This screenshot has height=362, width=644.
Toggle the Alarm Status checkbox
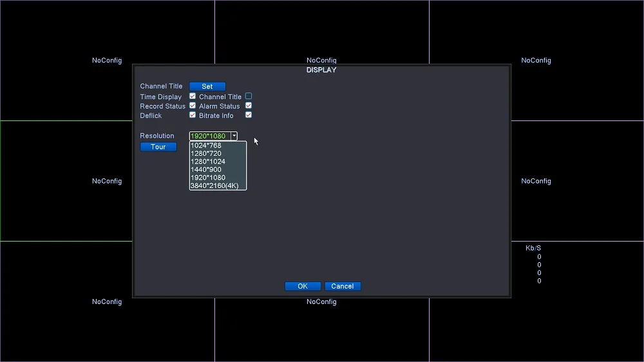point(249,106)
